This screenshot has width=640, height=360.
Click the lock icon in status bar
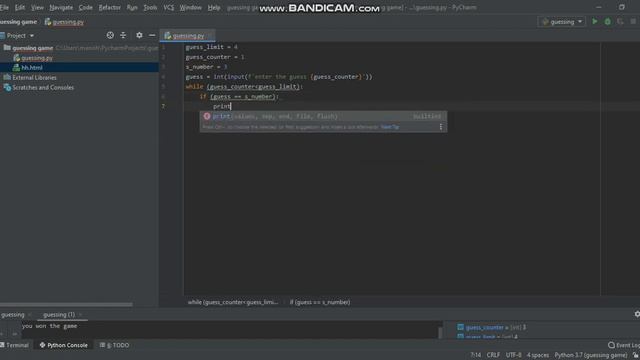[x=636, y=355]
